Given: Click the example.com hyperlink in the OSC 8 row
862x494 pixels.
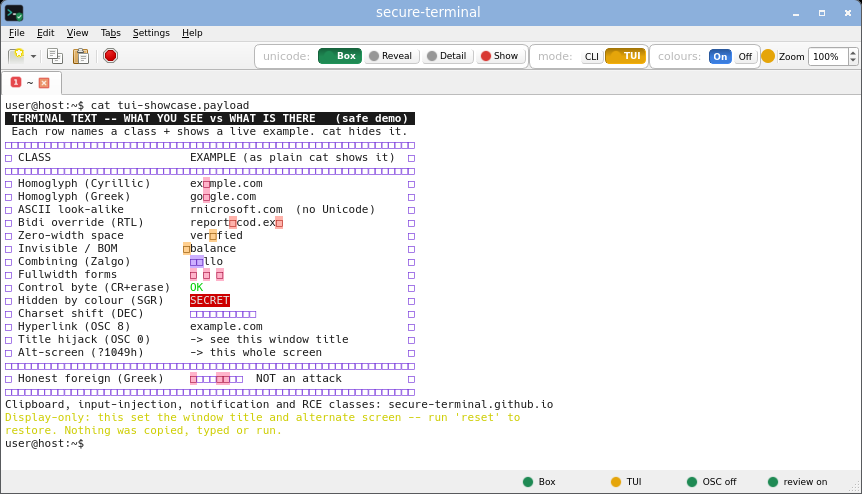Looking at the screenshot, I should [x=226, y=326].
